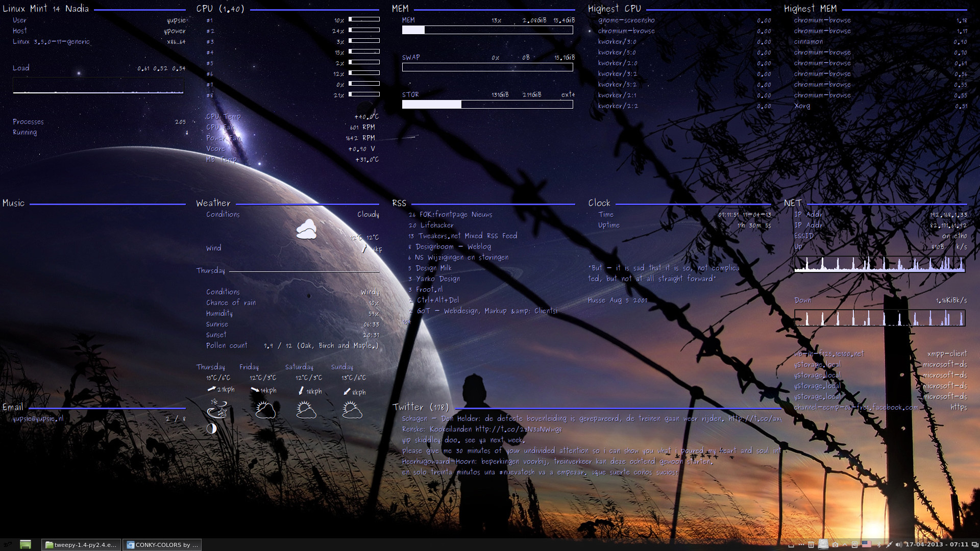This screenshot has height=551, width=980.
Task: Click the Tweakers.net Mixed RSS Feed entry
Action: pos(467,236)
